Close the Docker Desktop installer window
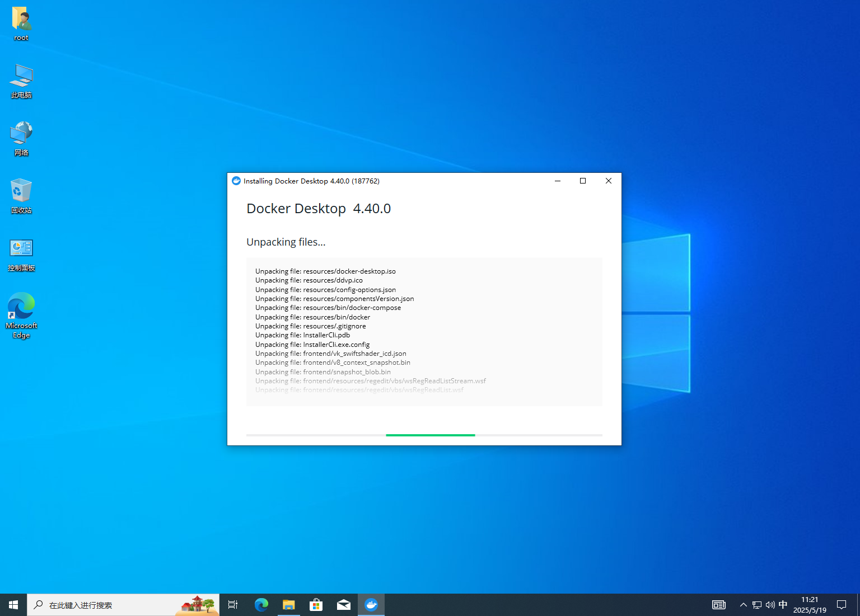 click(x=609, y=181)
